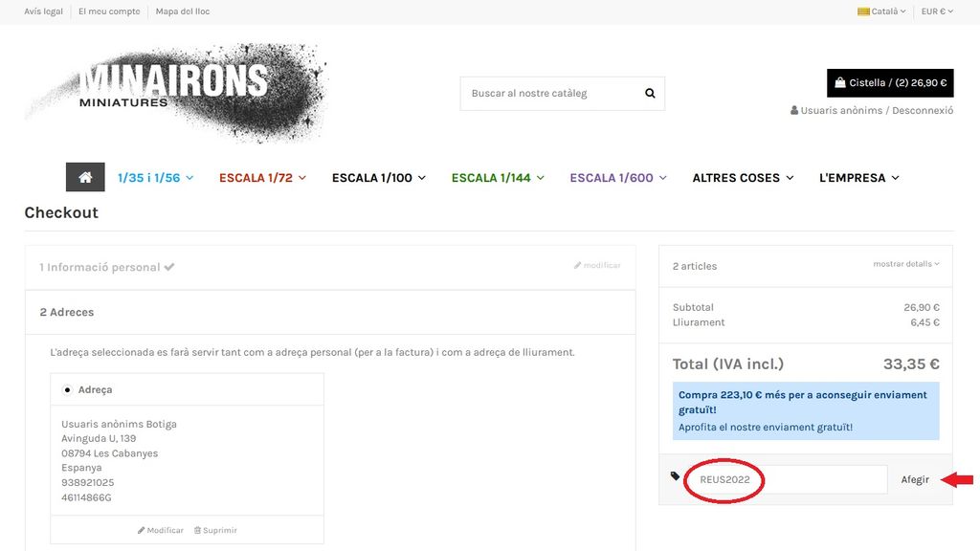
Task: Expand the ESCALA 1/144 menu
Action: tap(498, 177)
